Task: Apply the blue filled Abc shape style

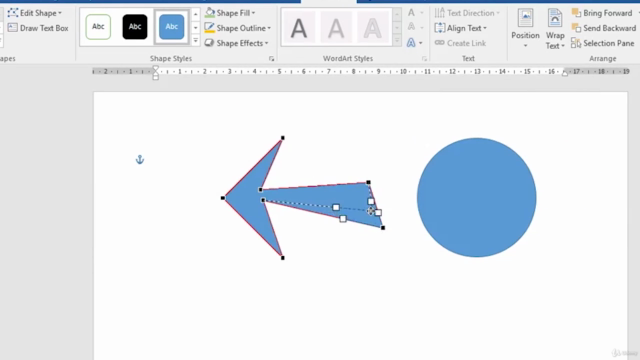Action: pos(171,27)
